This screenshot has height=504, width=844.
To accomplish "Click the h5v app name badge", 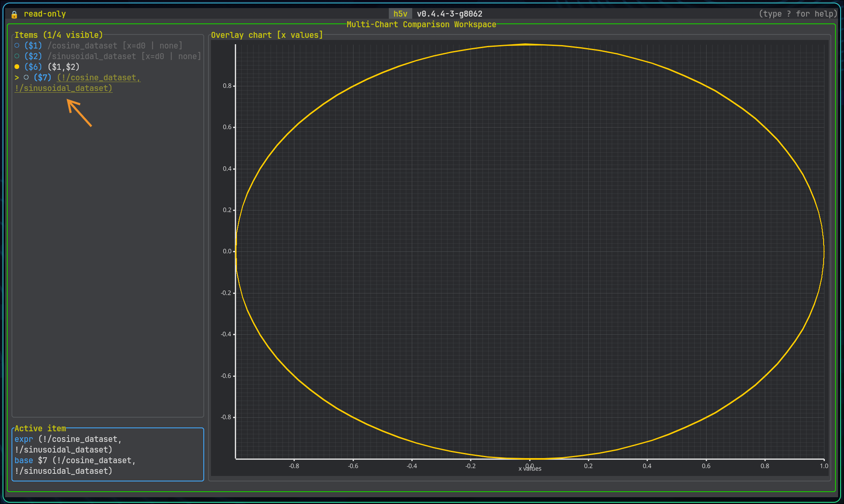I will coord(400,14).
